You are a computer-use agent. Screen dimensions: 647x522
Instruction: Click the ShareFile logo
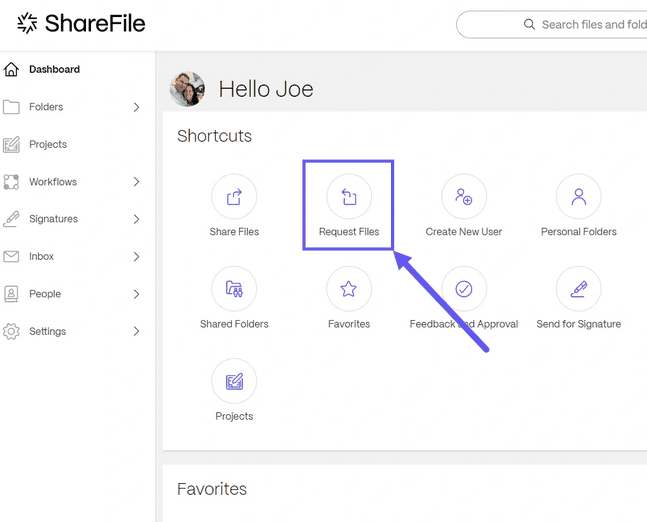pyautogui.click(x=81, y=23)
